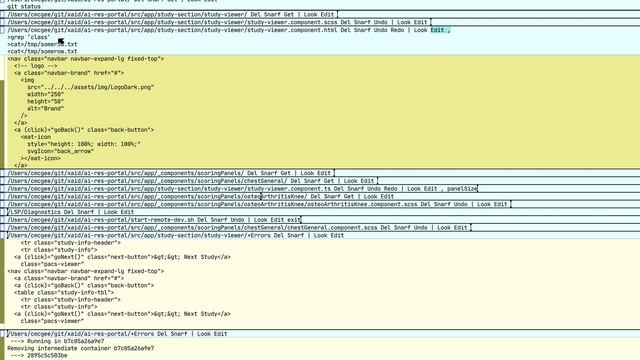Click layout box of /LSP/Diagnostics window

pos(2,212)
